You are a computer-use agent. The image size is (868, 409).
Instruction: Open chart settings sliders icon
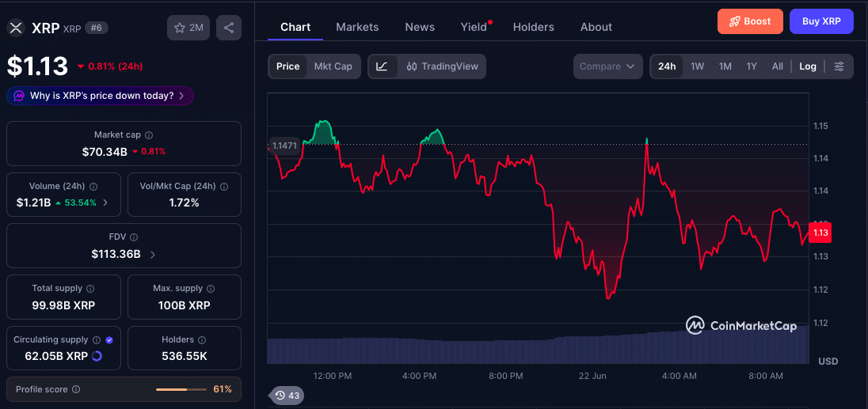(839, 66)
